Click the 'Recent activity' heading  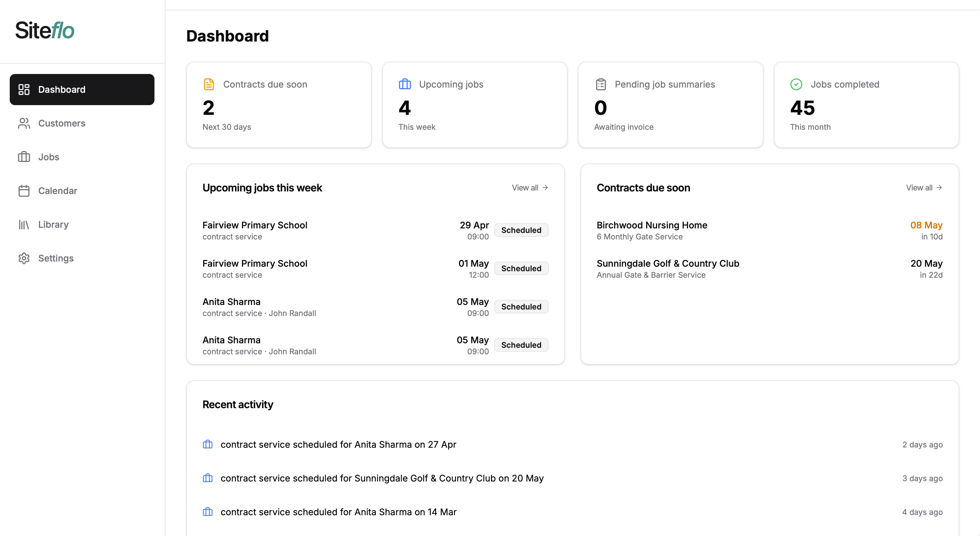point(238,404)
